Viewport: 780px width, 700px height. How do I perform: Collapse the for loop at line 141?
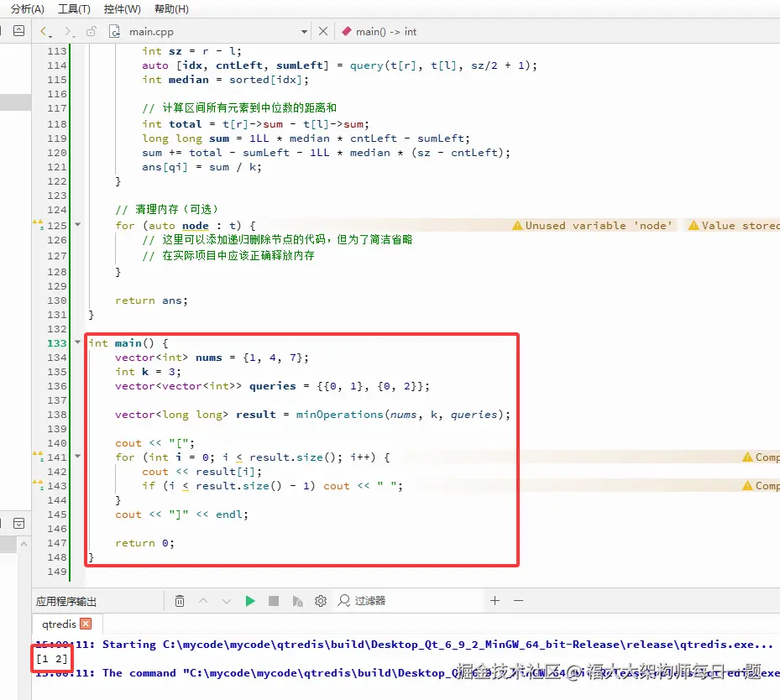(77, 456)
